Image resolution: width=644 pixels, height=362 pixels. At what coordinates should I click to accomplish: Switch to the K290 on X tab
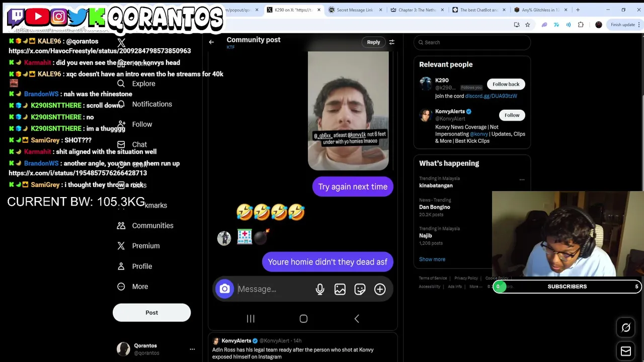pos(293,10)
